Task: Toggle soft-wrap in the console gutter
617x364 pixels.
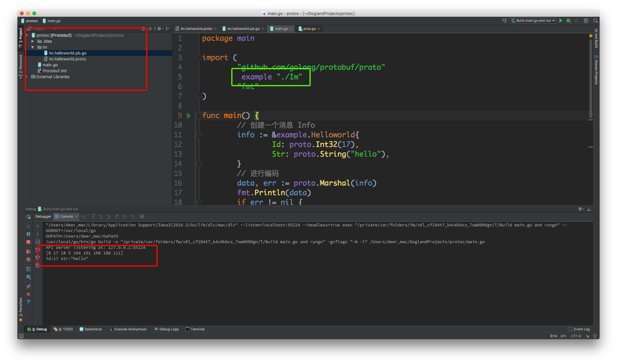Action: tap(38, 242)
